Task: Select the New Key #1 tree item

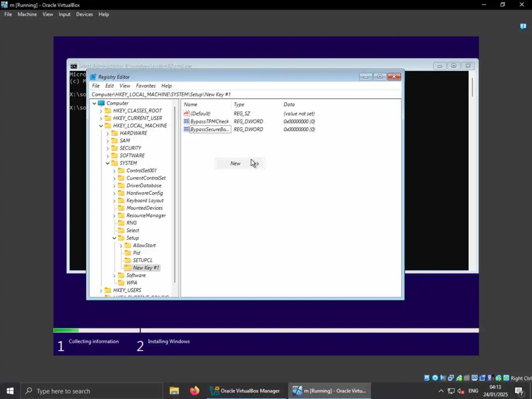Action: coord(146,268)
